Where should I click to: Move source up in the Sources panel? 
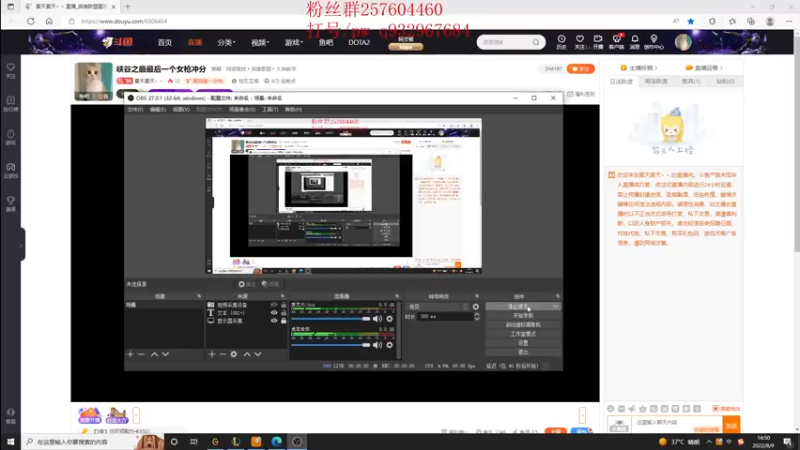[x=247, y=354]
